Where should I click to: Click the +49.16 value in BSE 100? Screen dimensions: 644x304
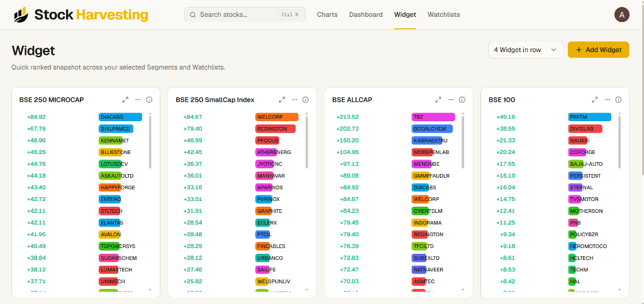coord(506,117)
